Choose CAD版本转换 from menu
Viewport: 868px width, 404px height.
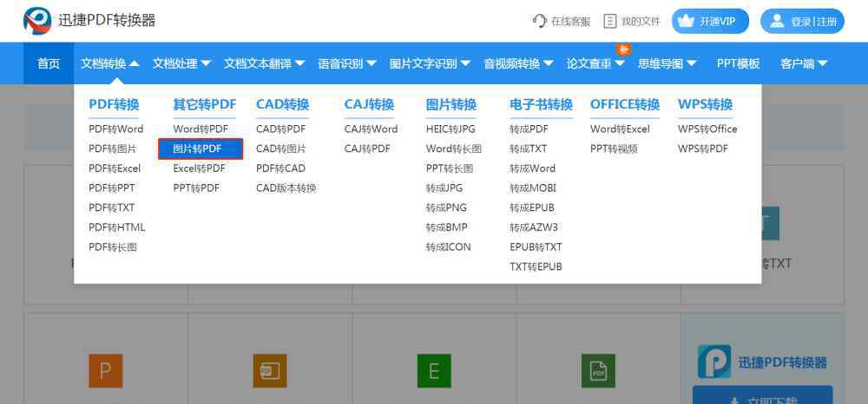pos(286,188)
